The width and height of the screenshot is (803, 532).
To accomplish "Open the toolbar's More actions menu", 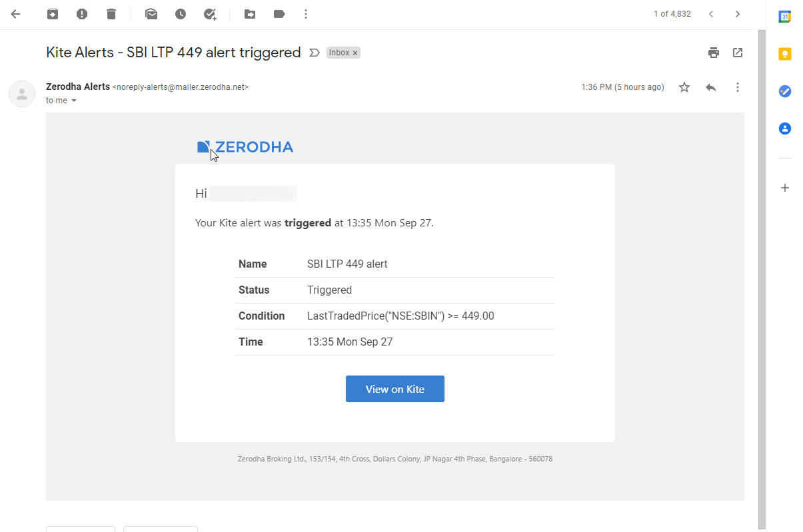I will pos(306,14).
